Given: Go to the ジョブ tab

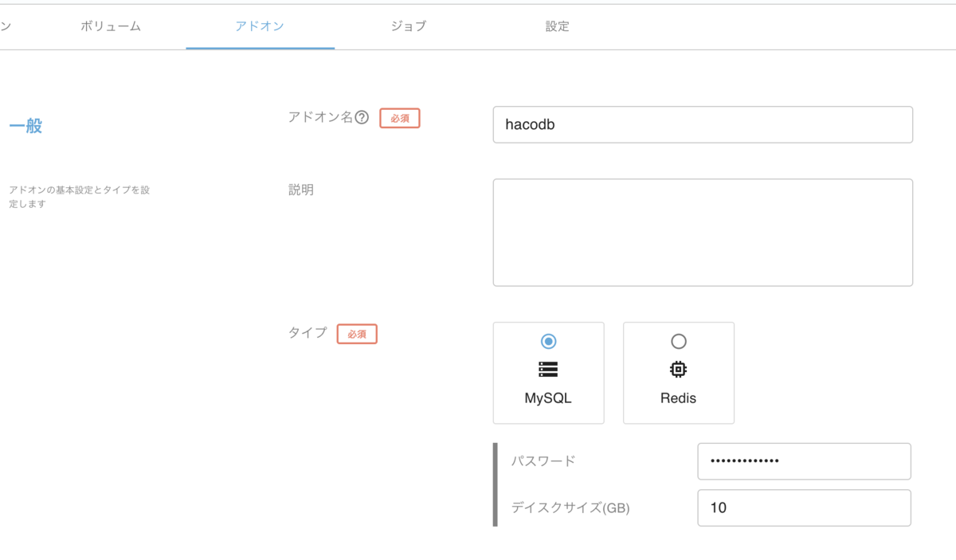Looking at the screenshot, I should point(409,26).
